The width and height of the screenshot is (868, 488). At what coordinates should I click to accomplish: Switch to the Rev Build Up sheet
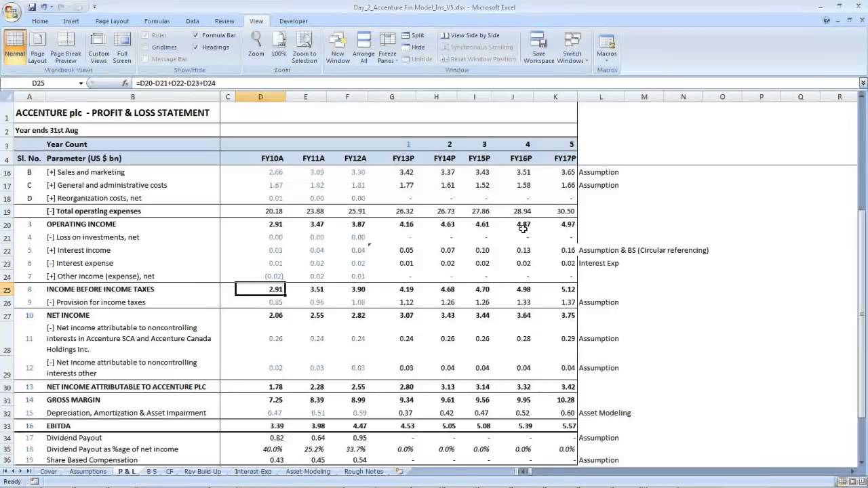[203, 471]
